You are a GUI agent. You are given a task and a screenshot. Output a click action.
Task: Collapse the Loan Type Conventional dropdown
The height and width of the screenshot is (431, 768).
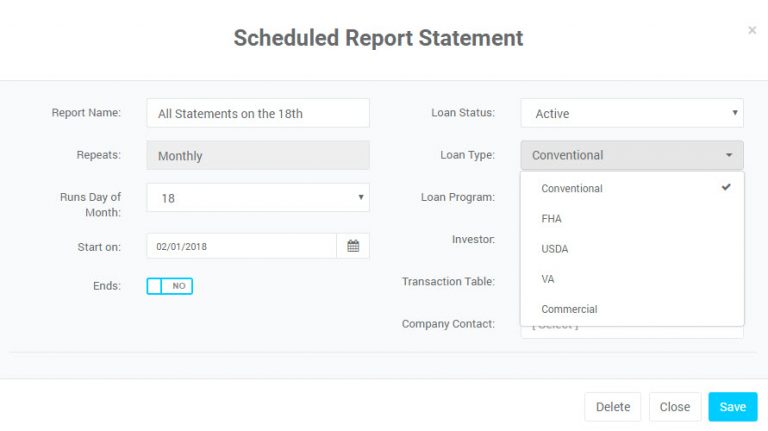[632, 155]
